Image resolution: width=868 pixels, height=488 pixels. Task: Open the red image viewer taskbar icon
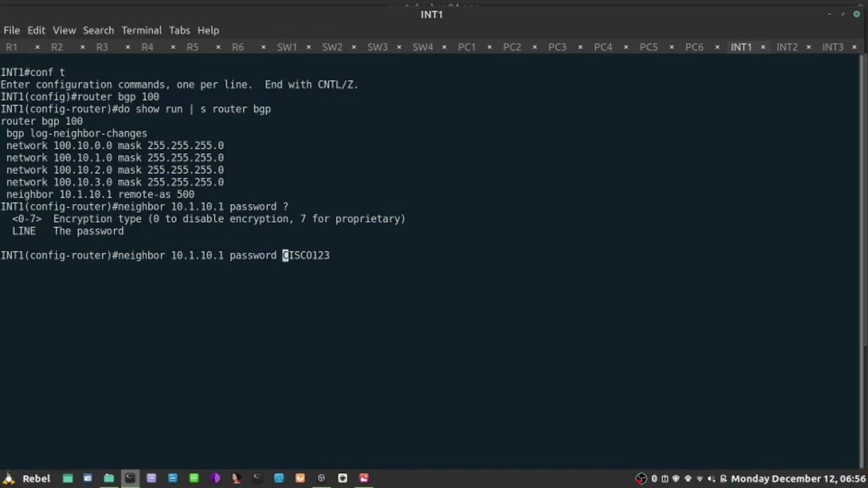tap(364, 479)
